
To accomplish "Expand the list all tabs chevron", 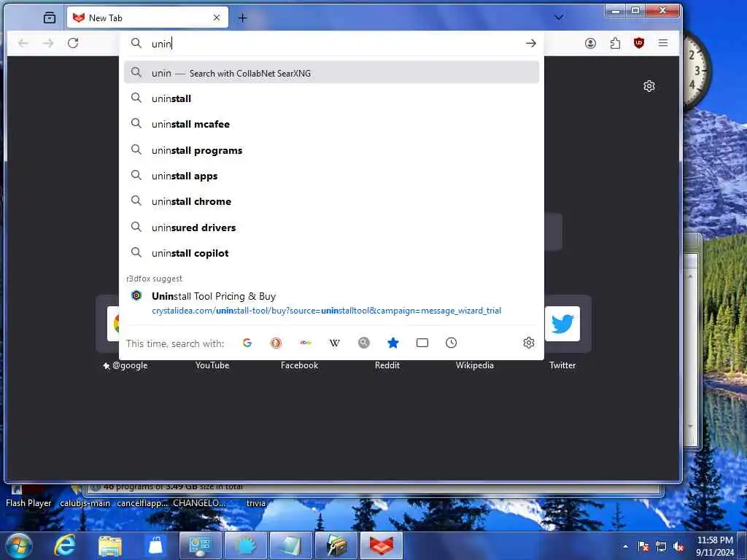I will (559, 17).
